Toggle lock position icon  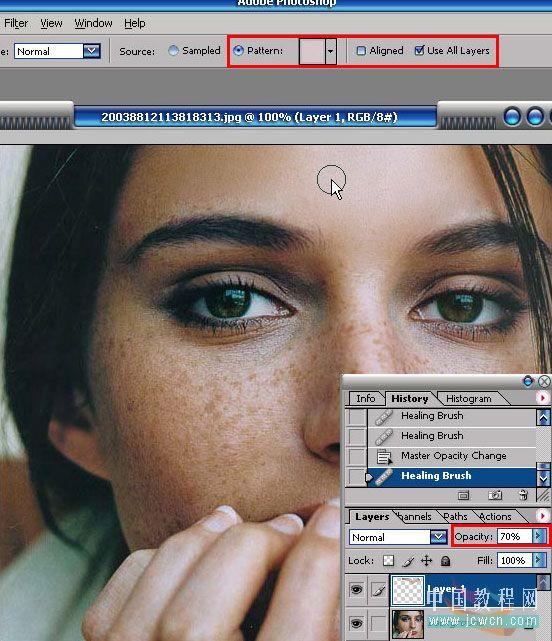426,560
